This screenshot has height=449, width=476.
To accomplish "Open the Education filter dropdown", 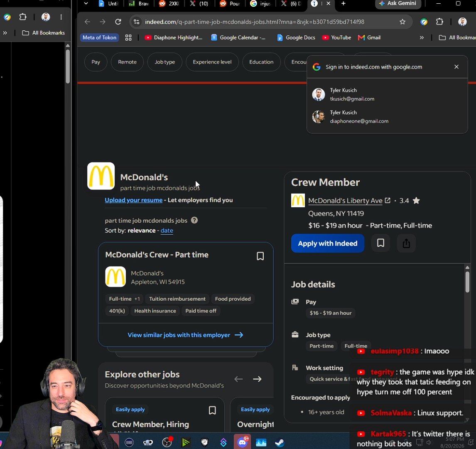I will (261, 62).
